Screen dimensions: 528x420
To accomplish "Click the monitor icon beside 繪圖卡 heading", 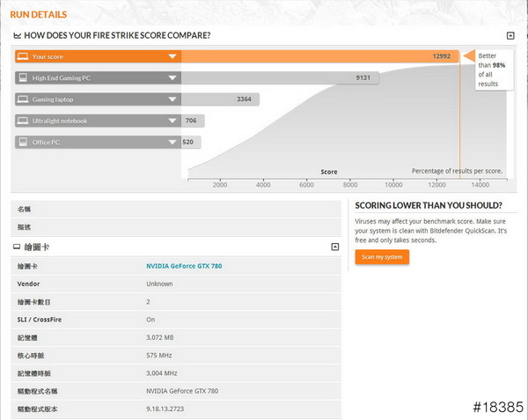I will (x=18, y=247).
